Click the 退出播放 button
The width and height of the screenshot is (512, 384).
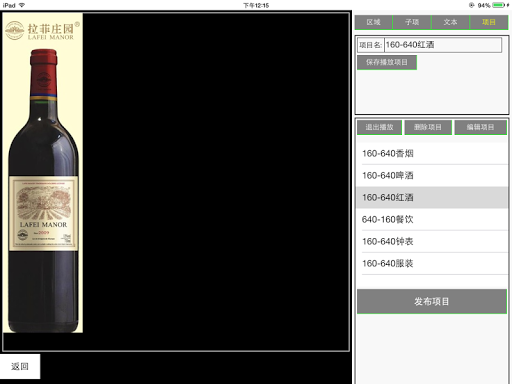pyautogui.click(x=379, y=127)
